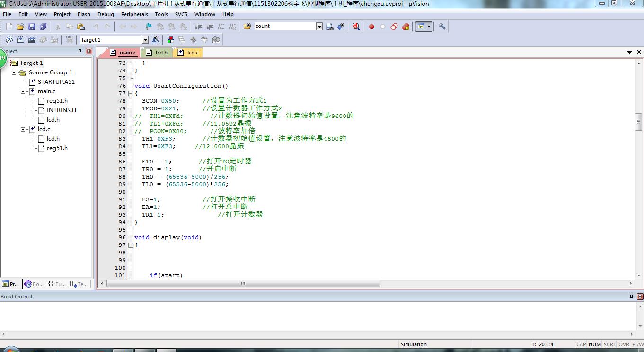Image resolution: width=644 pixels, height=352 pixels.
Task: Fold the UsartConfiguration function at line 77
Action: click(131, 93)
